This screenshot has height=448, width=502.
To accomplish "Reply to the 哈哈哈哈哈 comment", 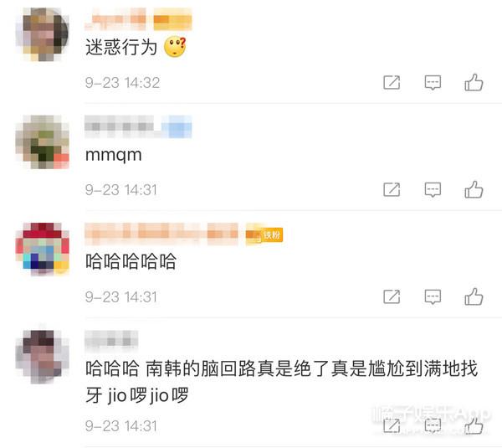I will coord(433,296).
